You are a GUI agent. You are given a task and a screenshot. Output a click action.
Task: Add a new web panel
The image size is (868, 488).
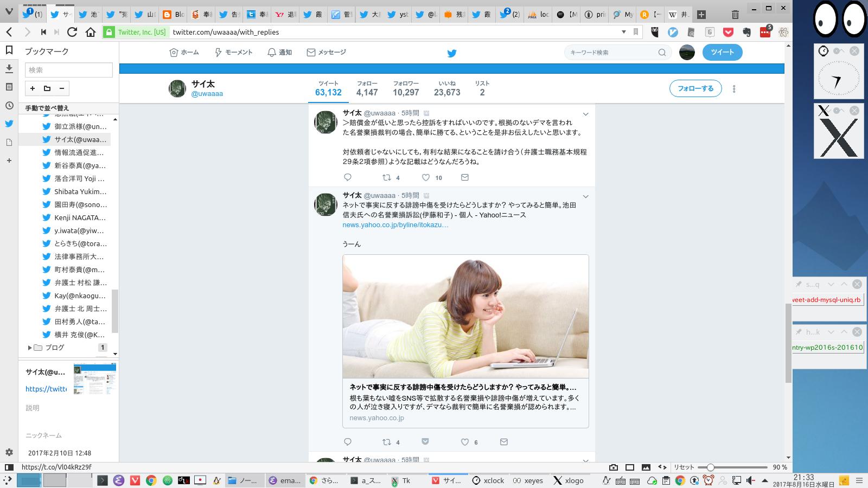pyautogui.click(x=9, y=160)
